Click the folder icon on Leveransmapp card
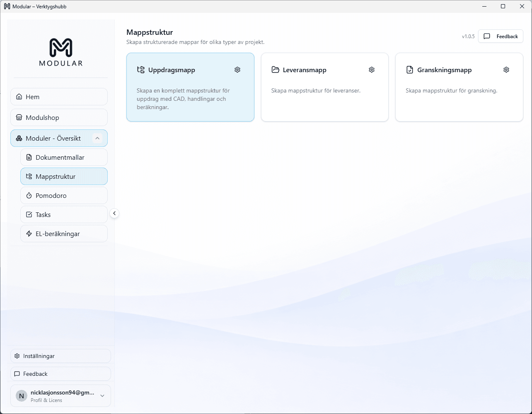532x414 pixels. [x=275, y=70]
